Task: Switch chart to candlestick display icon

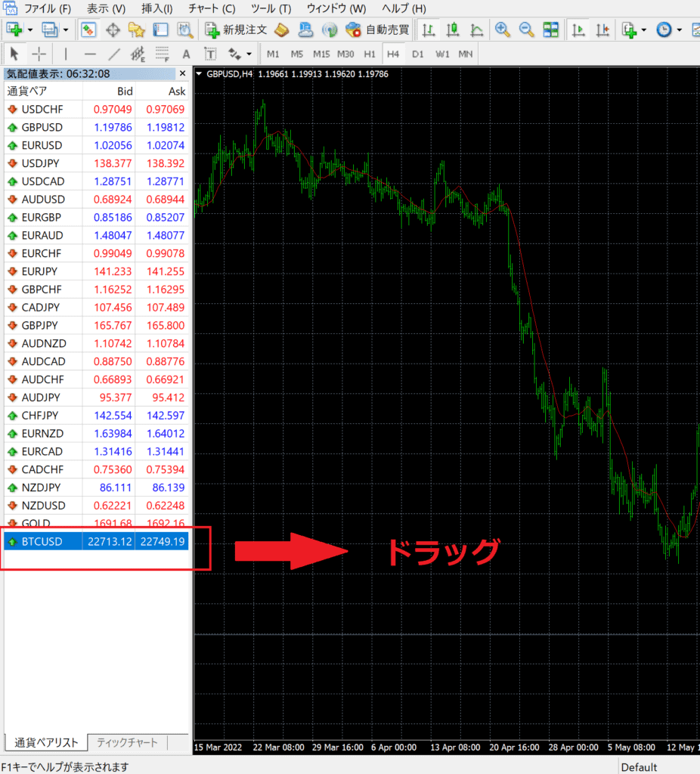Action: pyautogui.click(x=453, y=30)
